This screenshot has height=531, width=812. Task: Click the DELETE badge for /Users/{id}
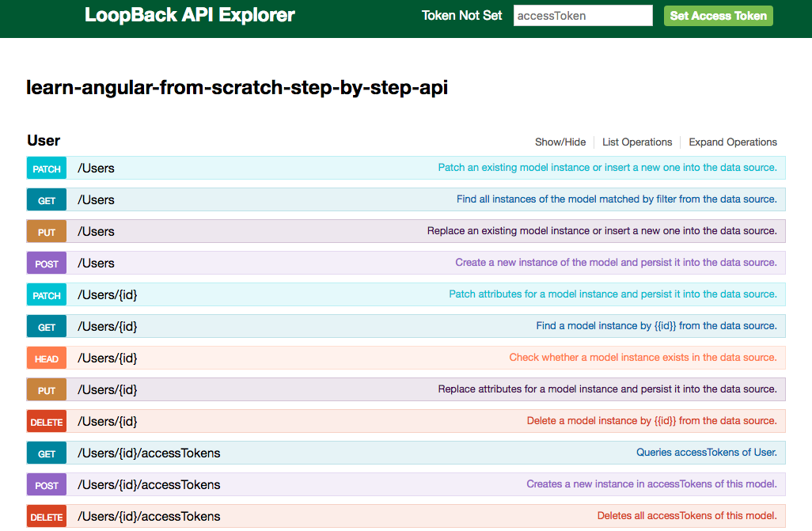(x=47, y=421)
